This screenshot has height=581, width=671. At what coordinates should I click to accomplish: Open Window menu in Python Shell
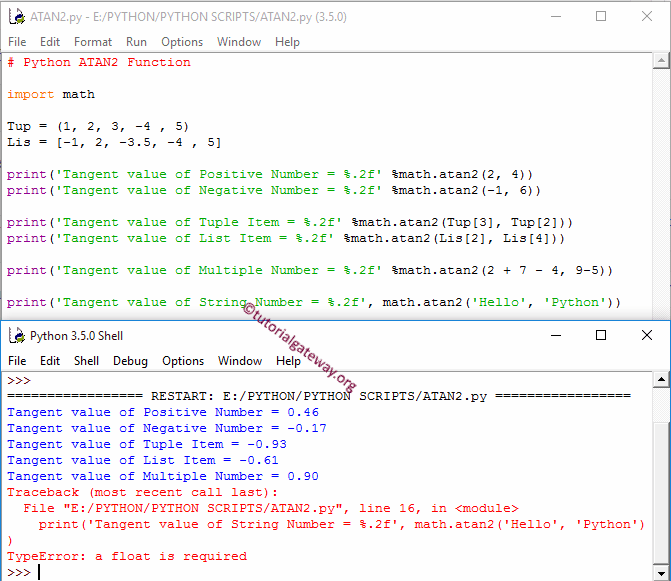coord(240,361)
